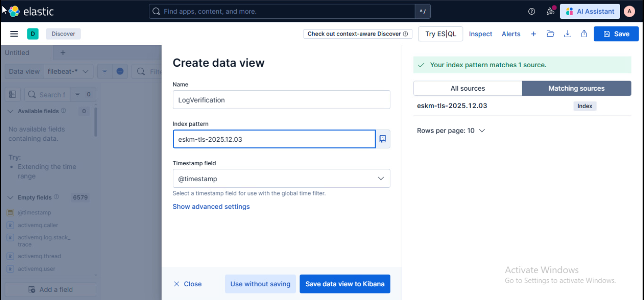Click the plus New session icon

pyautogui.click(x=533, y=34)
